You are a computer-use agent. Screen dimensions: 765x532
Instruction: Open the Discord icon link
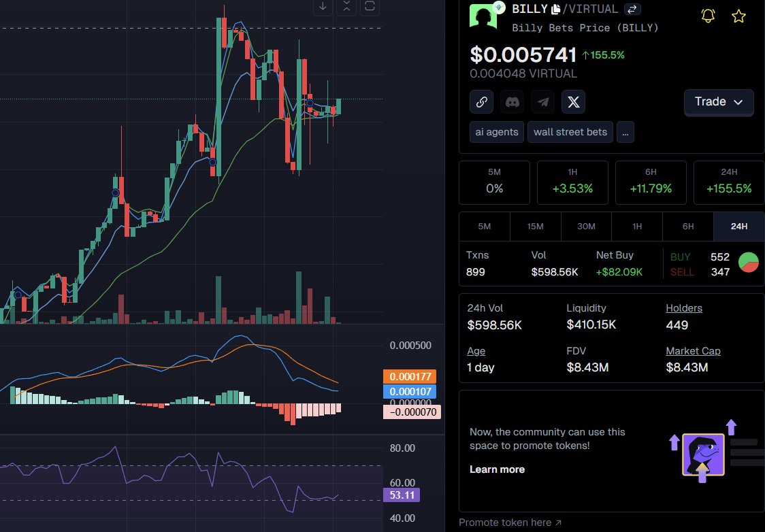pyautogui.click(x=512, y=102)
